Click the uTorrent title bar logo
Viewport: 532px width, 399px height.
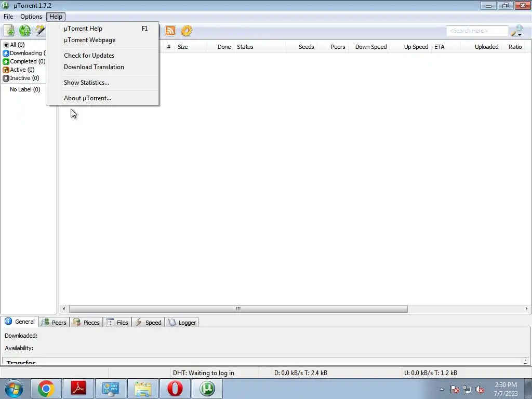(5, 5)
